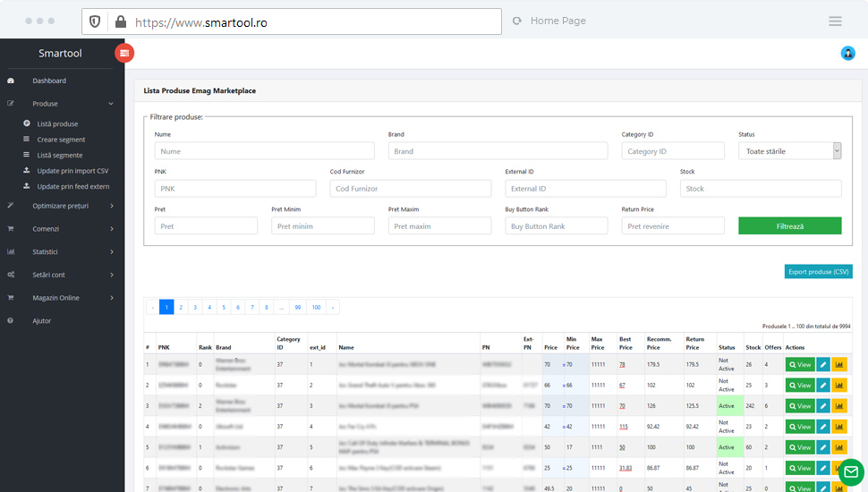
Task: Open the chart statistics icon in row 5
Action: click(838, 447)
